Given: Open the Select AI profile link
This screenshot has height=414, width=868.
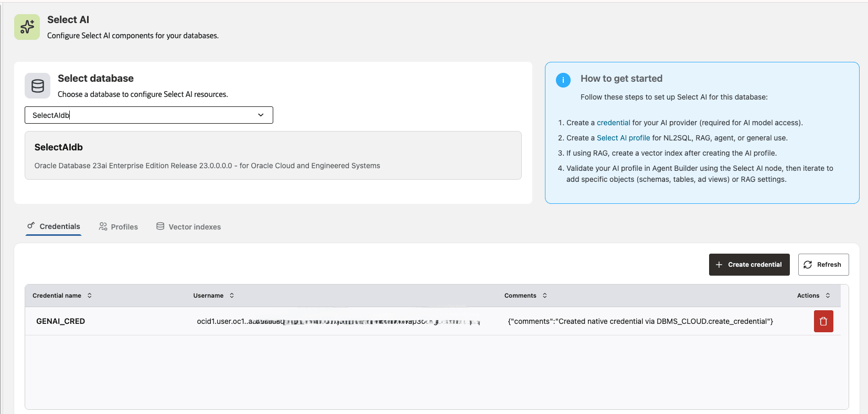Looking at the screenshot, I should coord(623,138).
